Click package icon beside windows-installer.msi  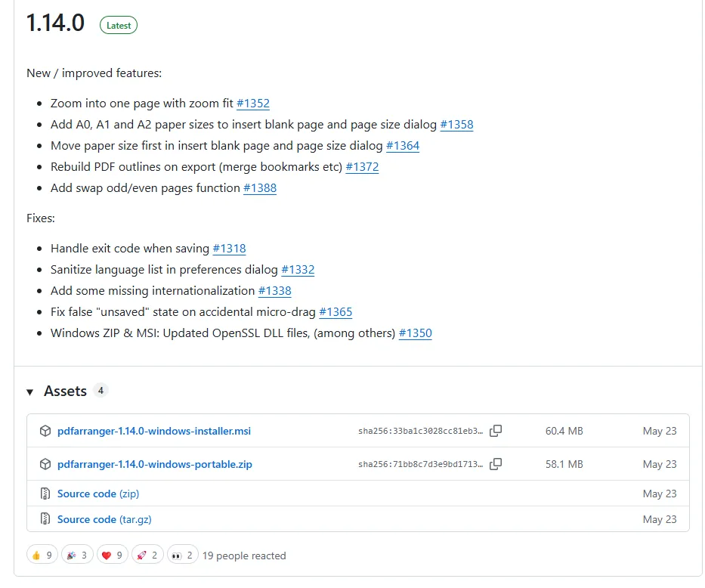click(45, 431)
